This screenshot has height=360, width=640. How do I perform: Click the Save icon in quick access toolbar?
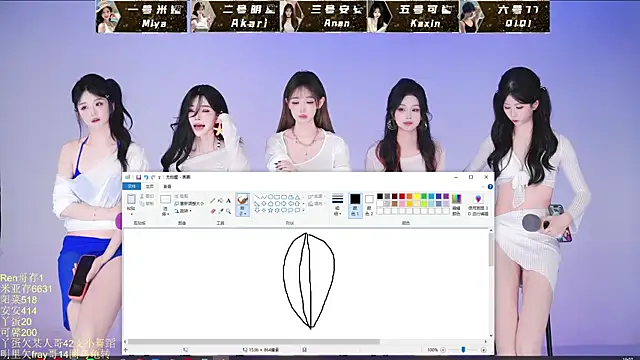[x=138, y=177]
